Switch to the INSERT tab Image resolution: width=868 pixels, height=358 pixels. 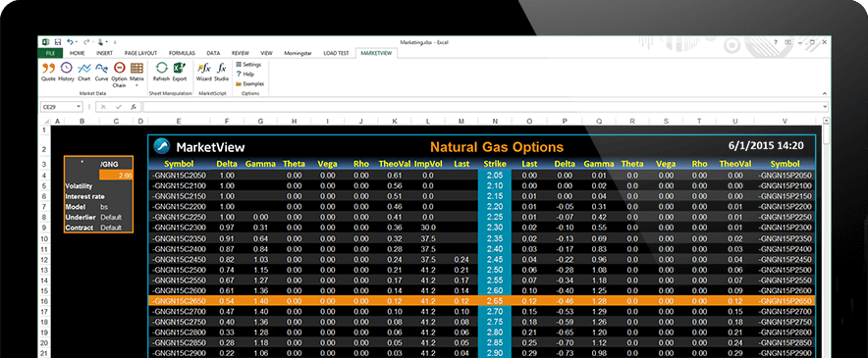pos(104,53)
